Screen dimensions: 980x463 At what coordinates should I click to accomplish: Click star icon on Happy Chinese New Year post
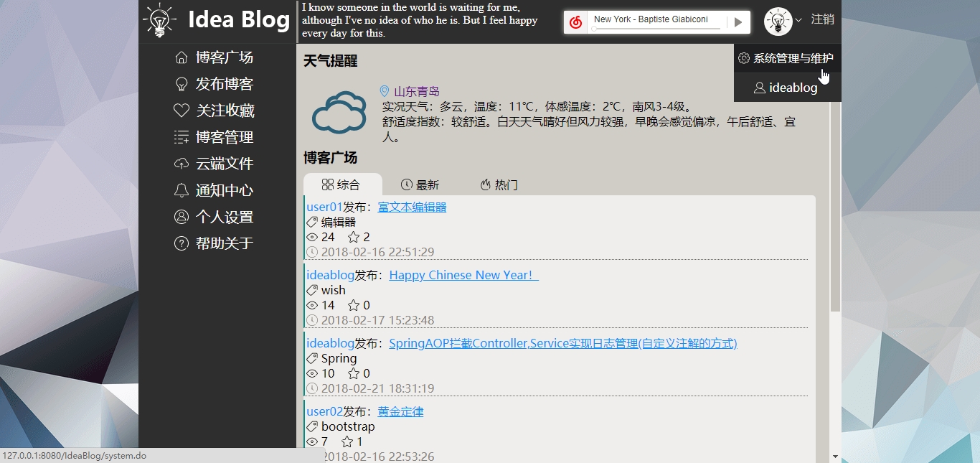click(354, 305)
